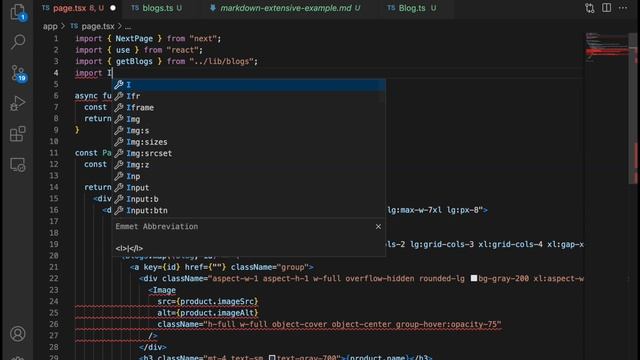The image size is (640, 360).
Task: Click 'use' in the react import line
Action: (122, 50)
